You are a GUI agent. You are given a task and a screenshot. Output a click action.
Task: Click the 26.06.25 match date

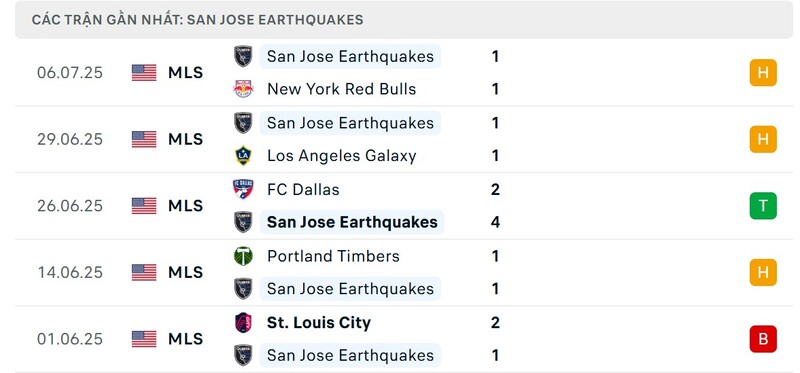[70, 206]
